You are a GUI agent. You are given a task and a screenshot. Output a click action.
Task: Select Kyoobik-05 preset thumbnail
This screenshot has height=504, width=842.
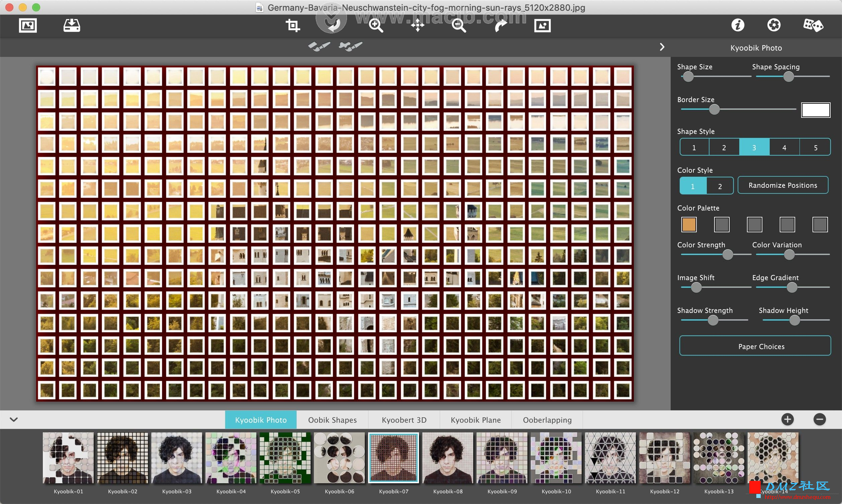(x=285, y=458)
